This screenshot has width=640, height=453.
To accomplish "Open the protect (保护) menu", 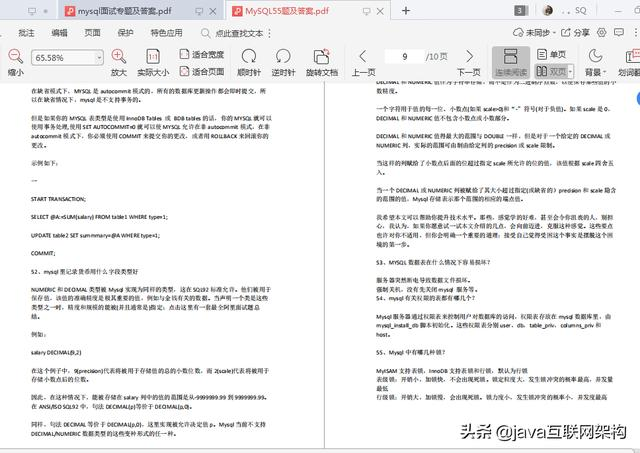I will 125,33.
